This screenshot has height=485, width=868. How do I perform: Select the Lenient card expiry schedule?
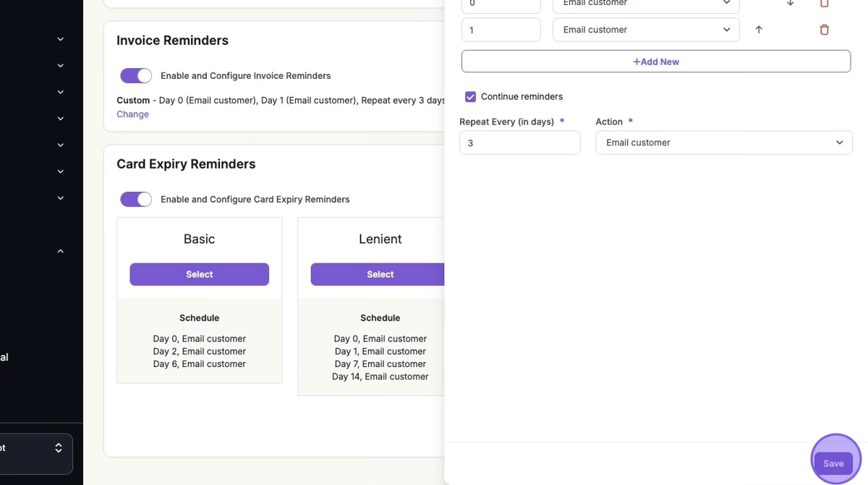[x=378, y=274]
